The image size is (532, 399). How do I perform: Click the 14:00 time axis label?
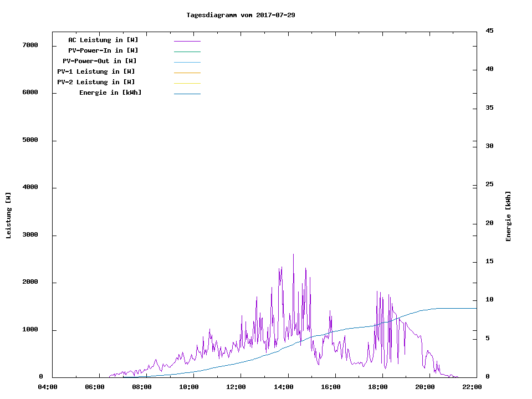coord(284,387)
